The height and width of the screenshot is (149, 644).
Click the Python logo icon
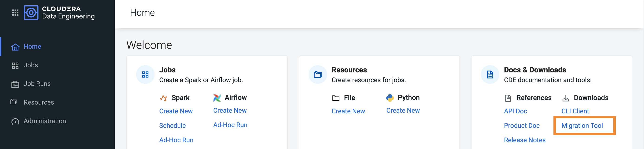pos(390,98)
